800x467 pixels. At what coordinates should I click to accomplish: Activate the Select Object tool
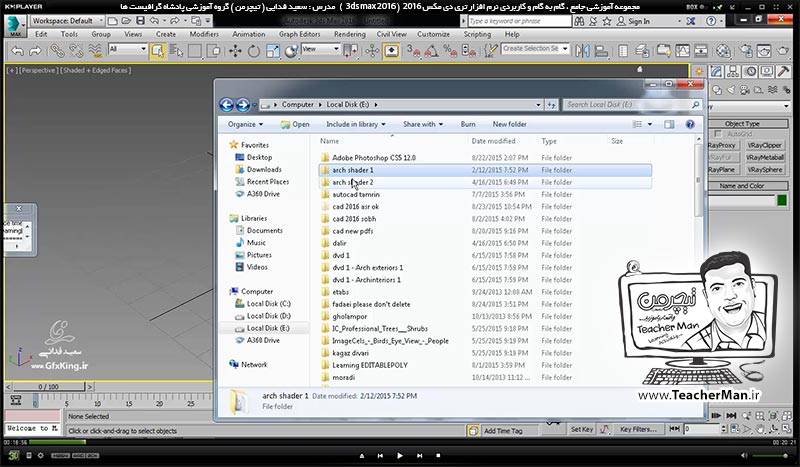157,51
